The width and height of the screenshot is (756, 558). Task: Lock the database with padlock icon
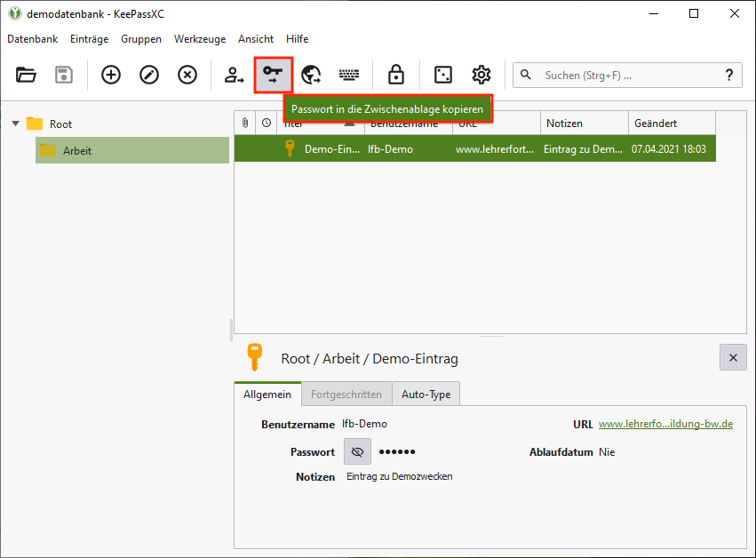(396, 76)
